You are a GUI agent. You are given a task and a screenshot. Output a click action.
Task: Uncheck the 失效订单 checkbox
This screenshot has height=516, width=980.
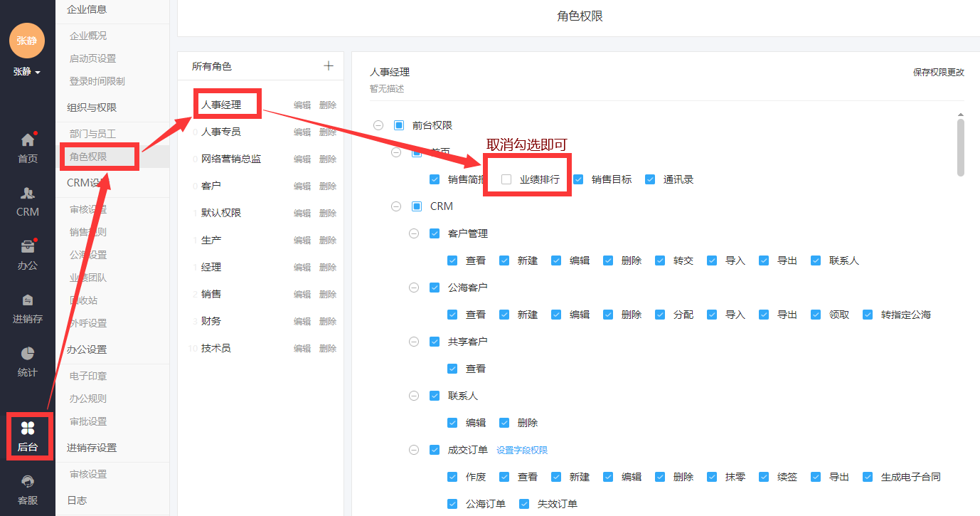pyautogui.click(x=524, y=504)
